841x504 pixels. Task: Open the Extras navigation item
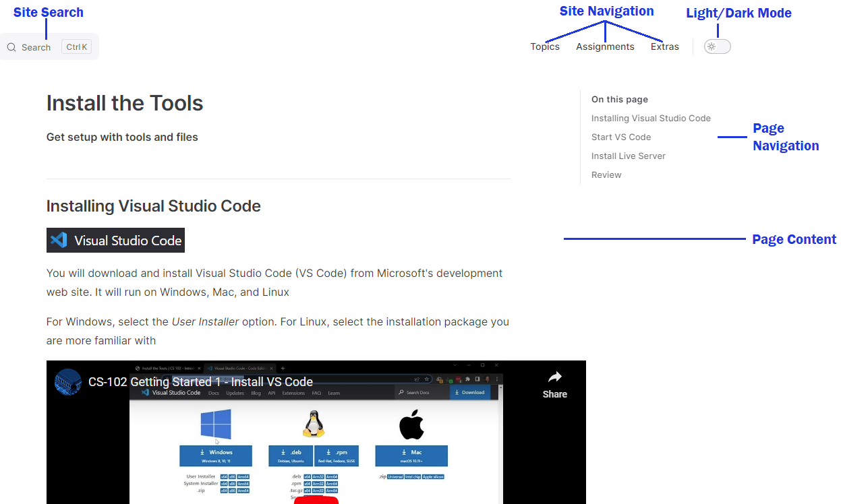pyautogui.click(x=665, y=46)
